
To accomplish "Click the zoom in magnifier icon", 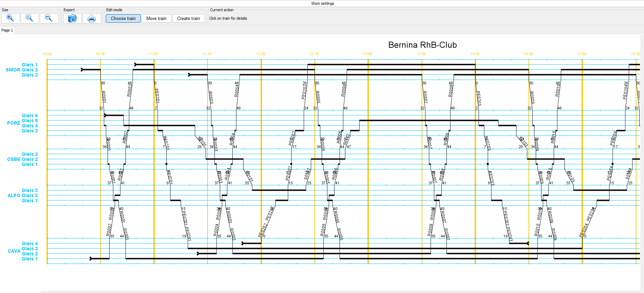I will pyautogui.click(x=10, y=18).
